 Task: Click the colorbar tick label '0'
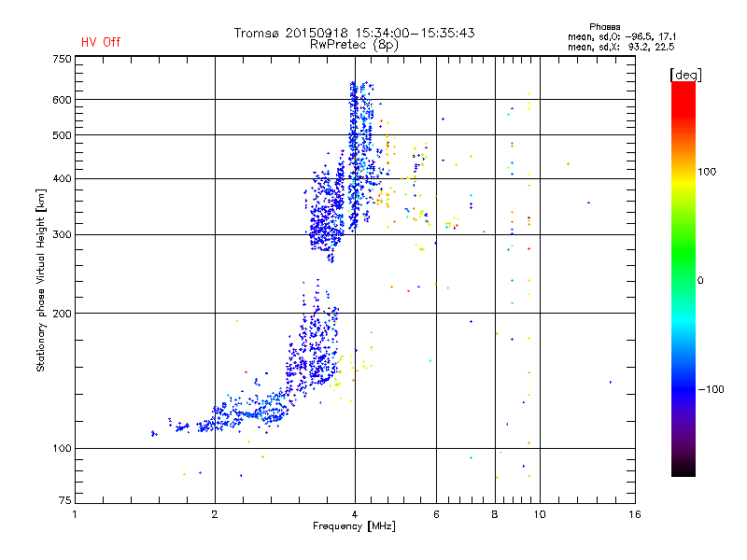click(699, 281)
